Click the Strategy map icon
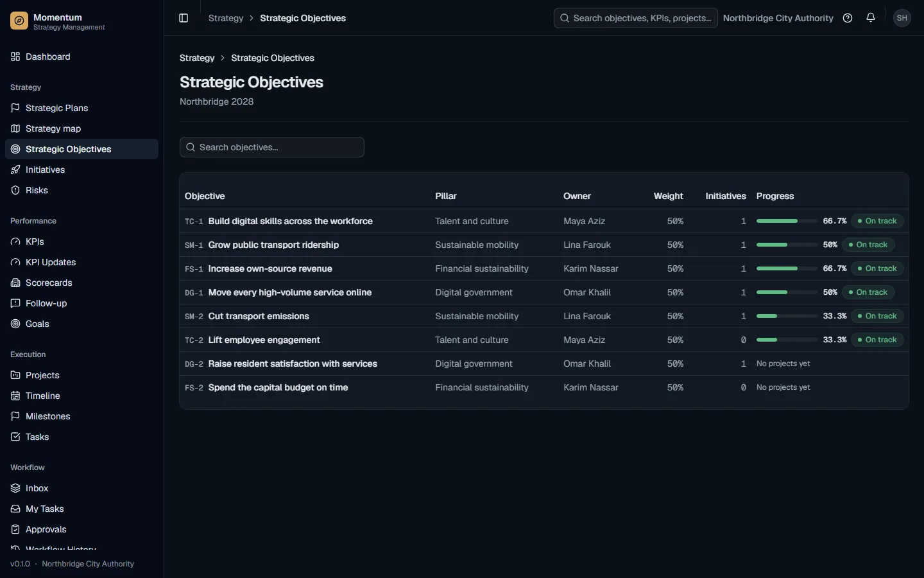The image size is (924, 578). tap(15, 128)
